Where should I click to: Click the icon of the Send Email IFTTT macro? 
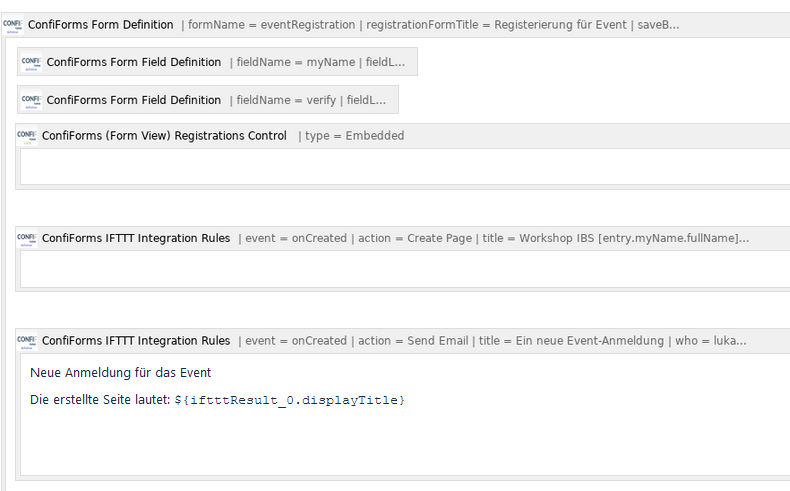click(27, 341)
